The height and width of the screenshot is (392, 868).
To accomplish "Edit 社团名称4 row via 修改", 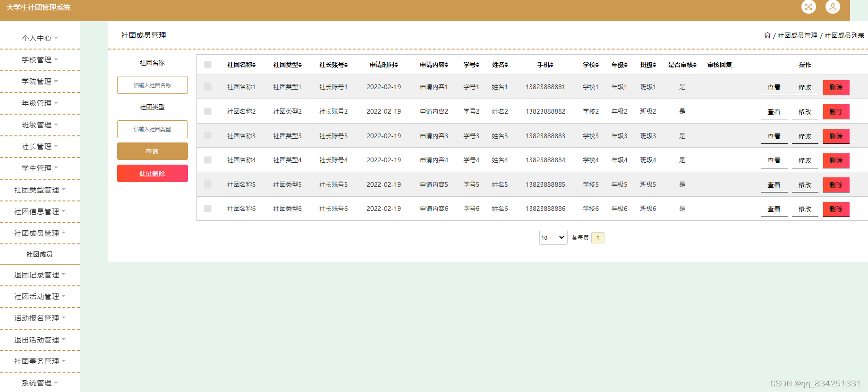I will click(x=805, y=160).
